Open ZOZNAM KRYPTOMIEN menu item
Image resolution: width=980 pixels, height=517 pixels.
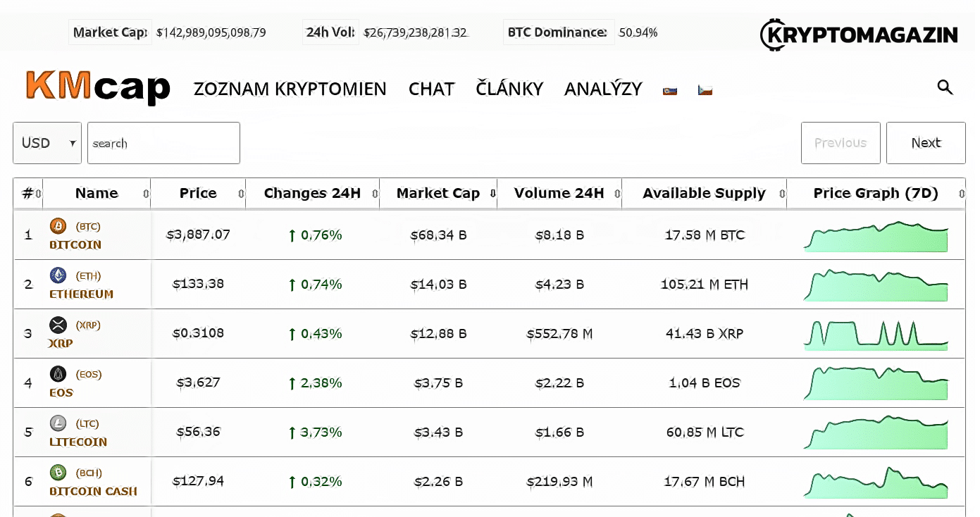pyautogui.click(x=290, y=89)
